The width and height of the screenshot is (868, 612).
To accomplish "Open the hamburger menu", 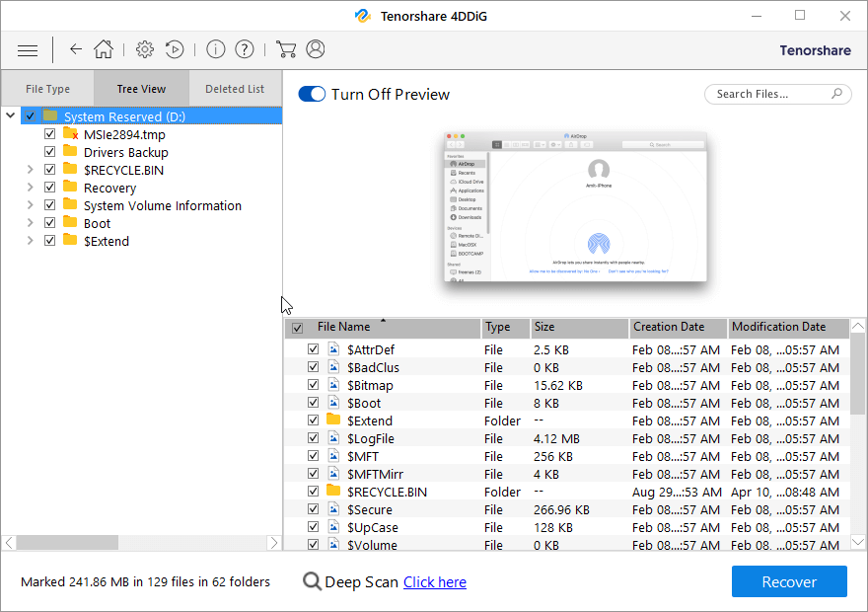I will [x=28, y=50].
